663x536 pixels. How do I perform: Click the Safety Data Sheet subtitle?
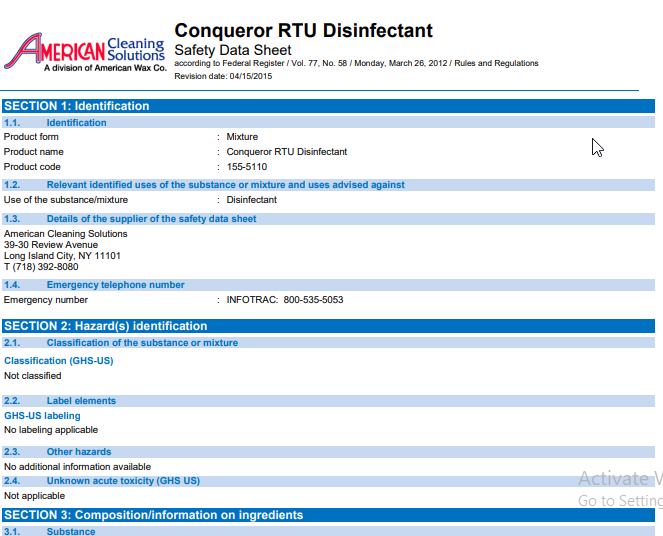tap(233, 50)
